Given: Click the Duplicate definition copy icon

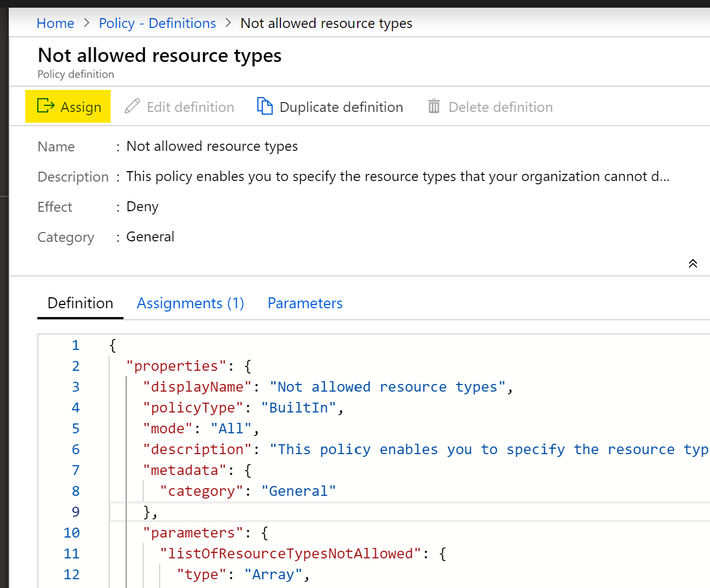Looking at the screenshot, I should 265,106.
